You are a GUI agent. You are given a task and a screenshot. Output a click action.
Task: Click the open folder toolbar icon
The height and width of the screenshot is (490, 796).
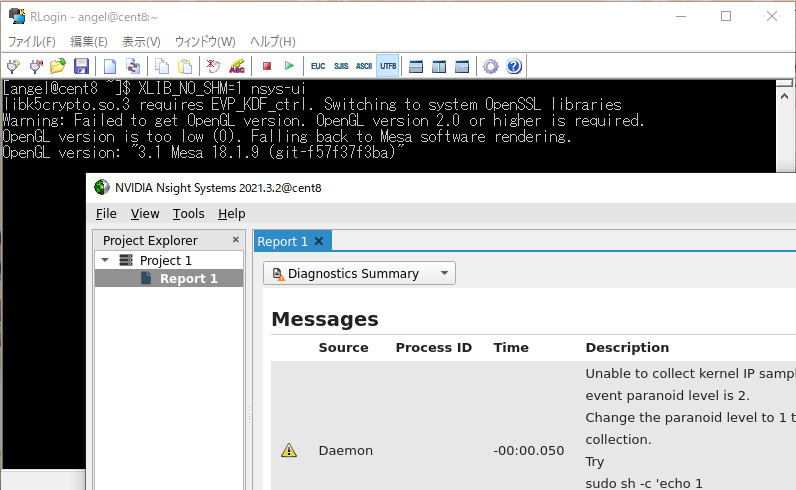pyautogui.click(x=58, y=66)
